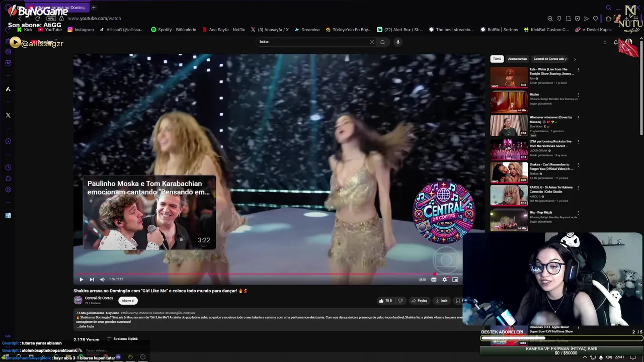The height and width of the screenshot is (362, 644).
Task: Open sidebar settings gear icon
Action: [8, 190]
